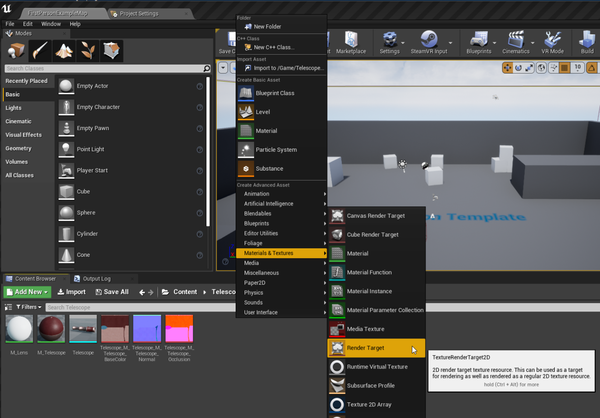Viewport: 600px width, 418px height.
Task: Select the Place mode icon
Action: tap(16, 50)
